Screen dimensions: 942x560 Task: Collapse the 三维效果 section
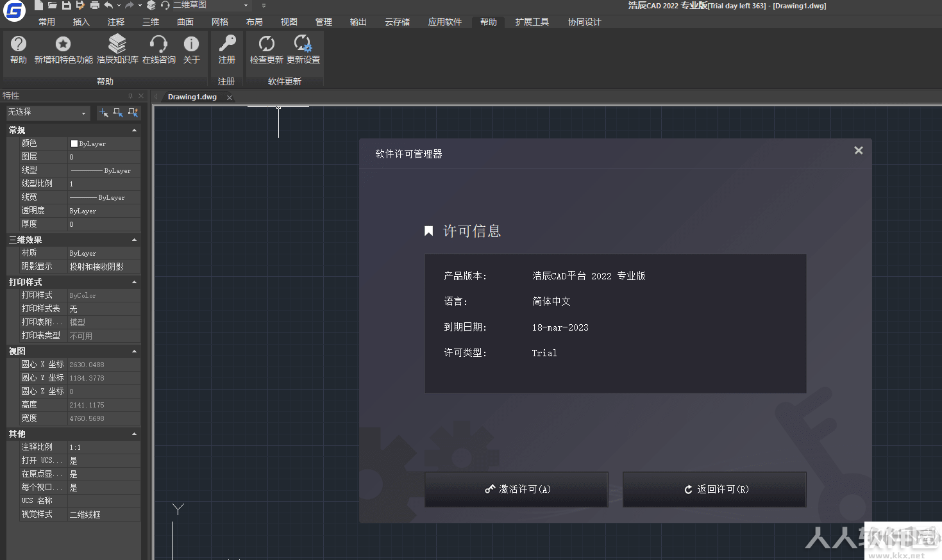tap(134, 240)
